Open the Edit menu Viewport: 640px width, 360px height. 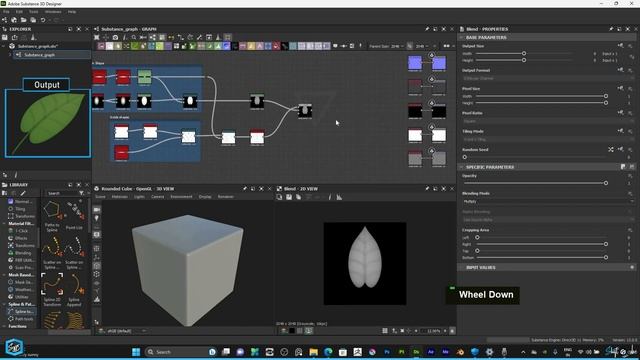pos(19,12)
